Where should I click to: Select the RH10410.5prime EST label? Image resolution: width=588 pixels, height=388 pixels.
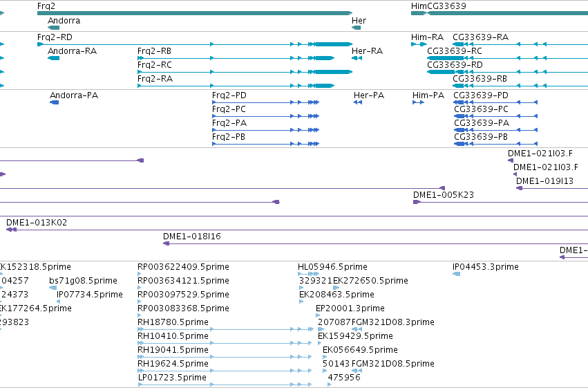(x=173, y=337)
